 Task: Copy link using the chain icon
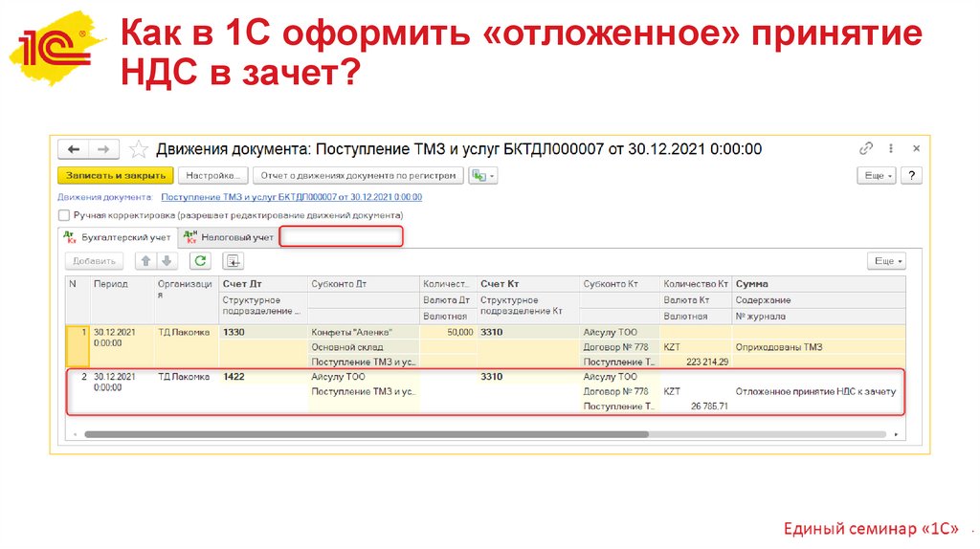point(866,149)
